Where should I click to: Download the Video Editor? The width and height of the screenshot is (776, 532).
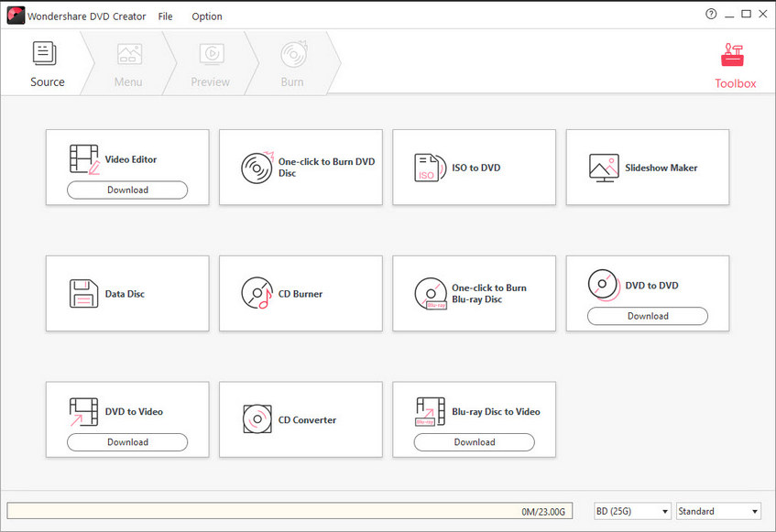[126, 190]
